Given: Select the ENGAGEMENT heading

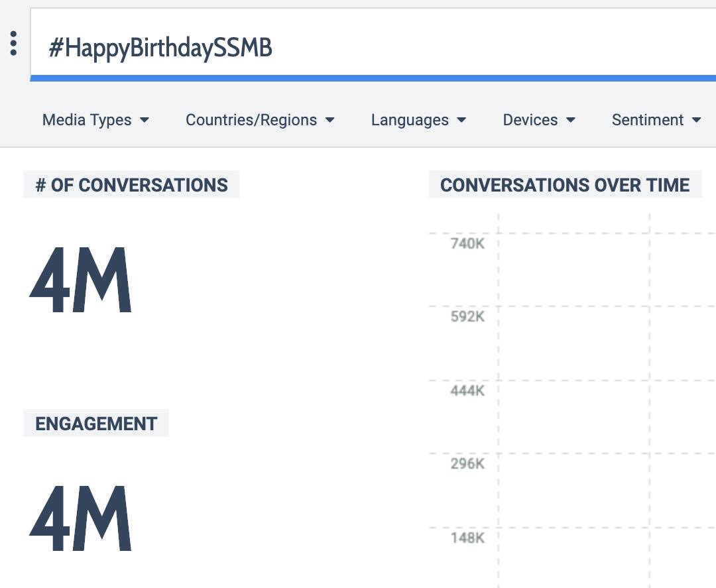Looking at the screenshot, I should (x=96, y=423).
